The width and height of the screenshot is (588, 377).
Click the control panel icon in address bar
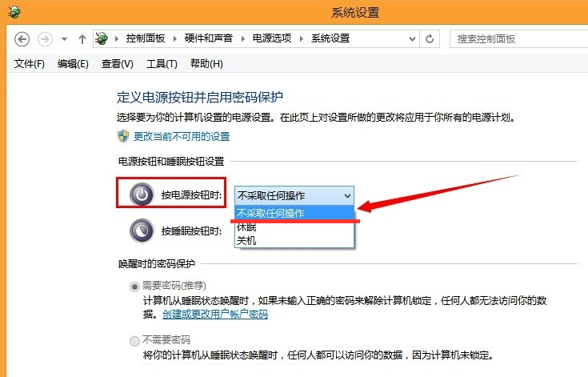[x=102, y=38]
